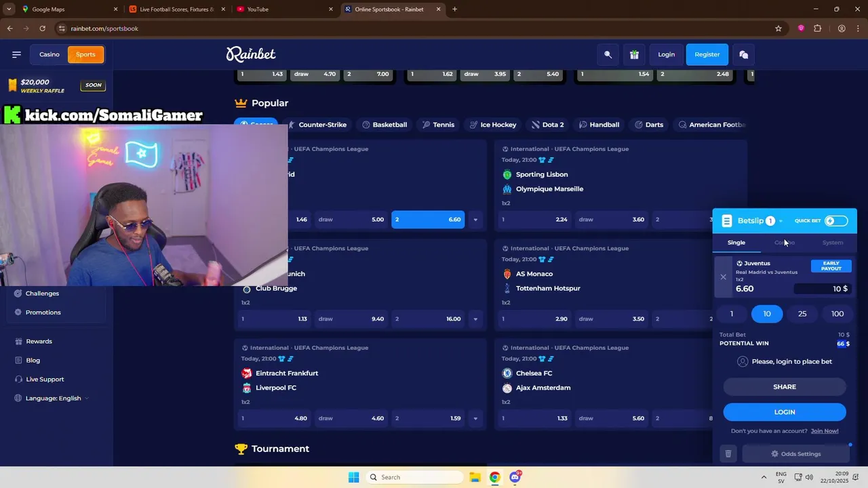Select the 100 dollar stake chip
The width and height of the screenshot is (868, 488).
coord(837,314)
